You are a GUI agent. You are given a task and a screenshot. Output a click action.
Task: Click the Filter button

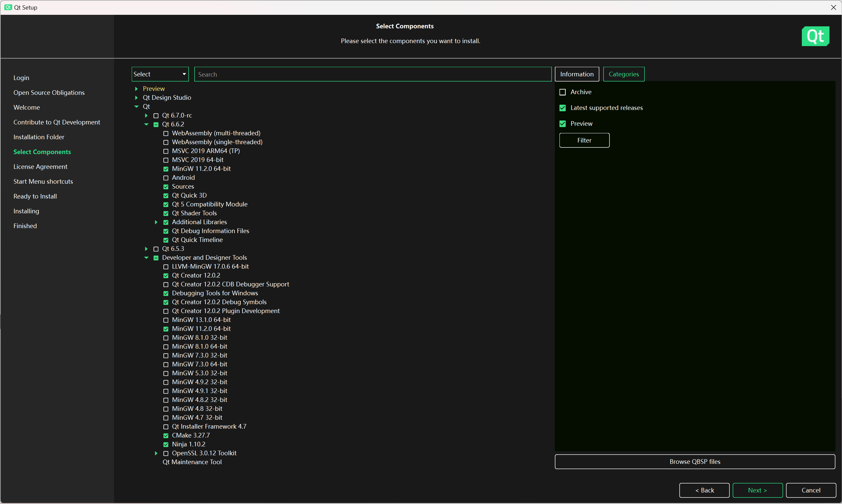(x=584, y=140)
